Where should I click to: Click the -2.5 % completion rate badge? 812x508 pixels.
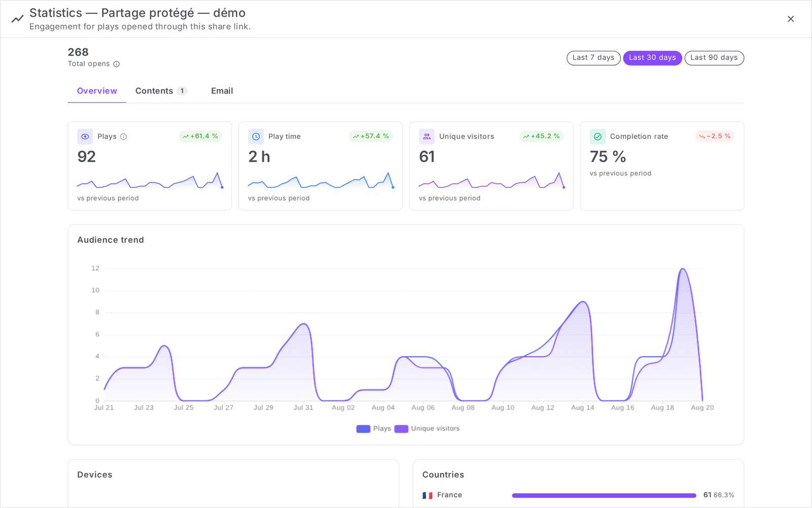[x=715, y=136]
